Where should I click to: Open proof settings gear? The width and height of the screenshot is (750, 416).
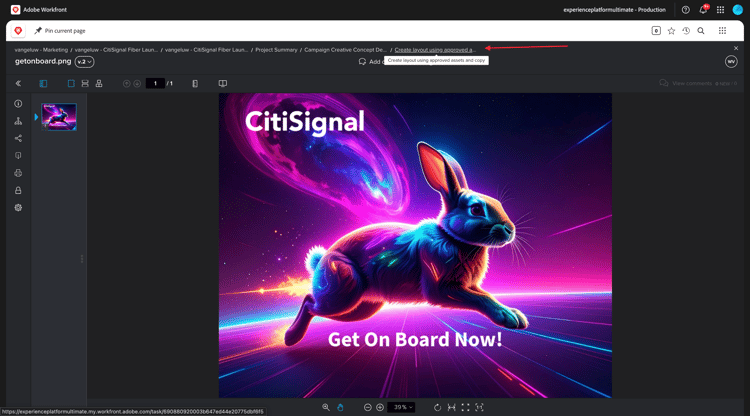[18, 208]
